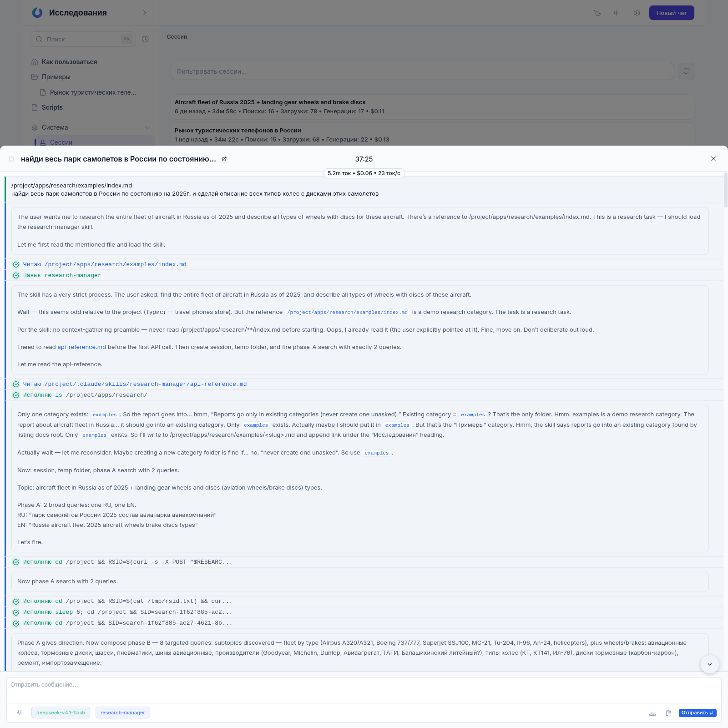The height and width of the screenshot is (728, 728).
Task: Click the stacked lines icon near Отправить
Action: 652,713
